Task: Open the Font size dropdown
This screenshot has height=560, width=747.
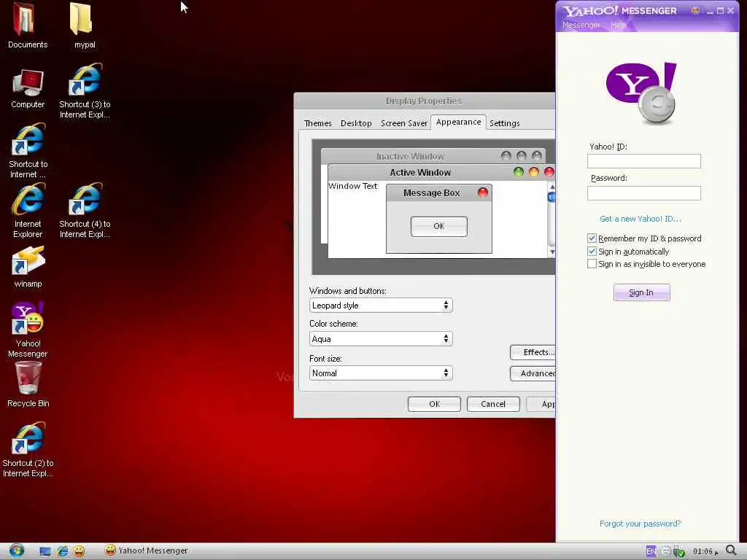Action: [x=381, y=373]
